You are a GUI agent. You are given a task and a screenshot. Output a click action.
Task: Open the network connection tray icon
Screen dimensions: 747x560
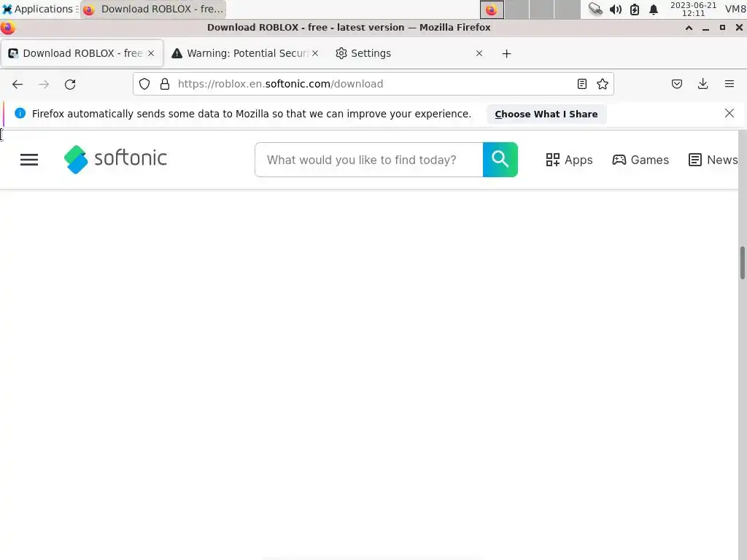595,9
